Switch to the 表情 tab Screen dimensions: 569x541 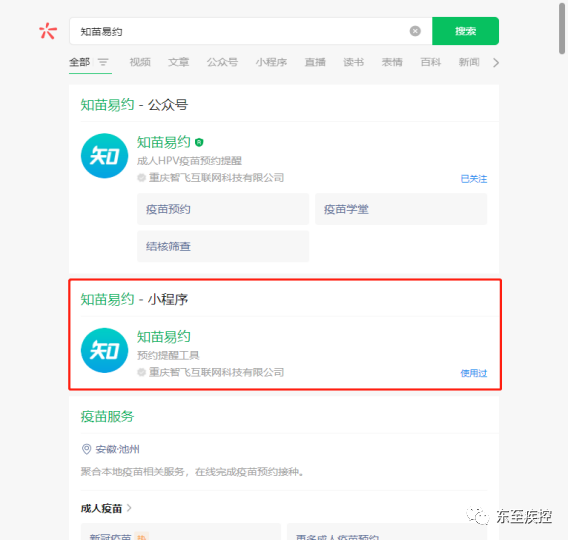point(392,62)
